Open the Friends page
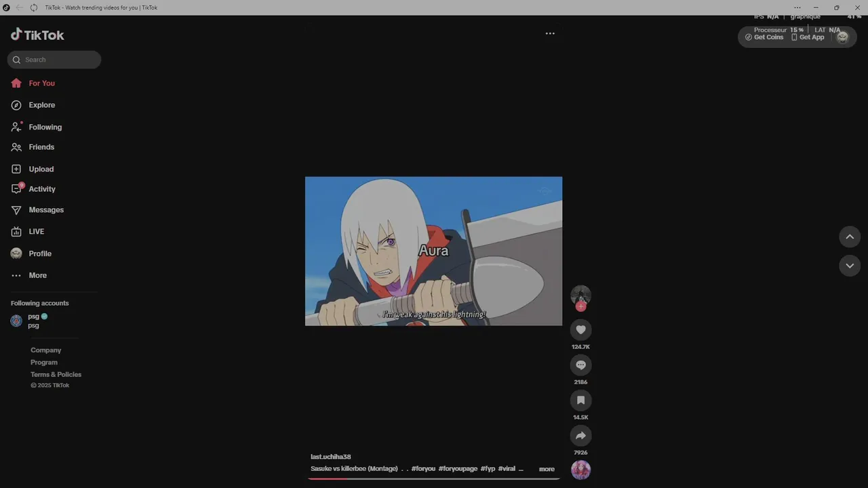 (x=41, y=147)
